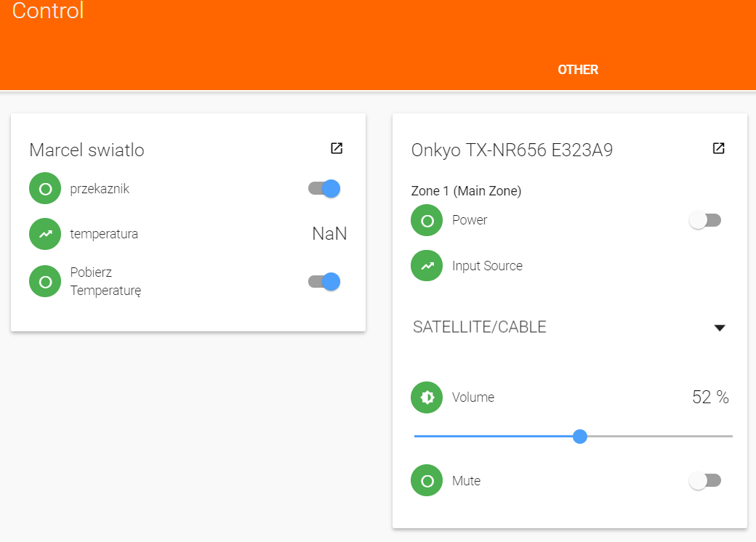Click the green przekaznik switch icon

point(45,188)
